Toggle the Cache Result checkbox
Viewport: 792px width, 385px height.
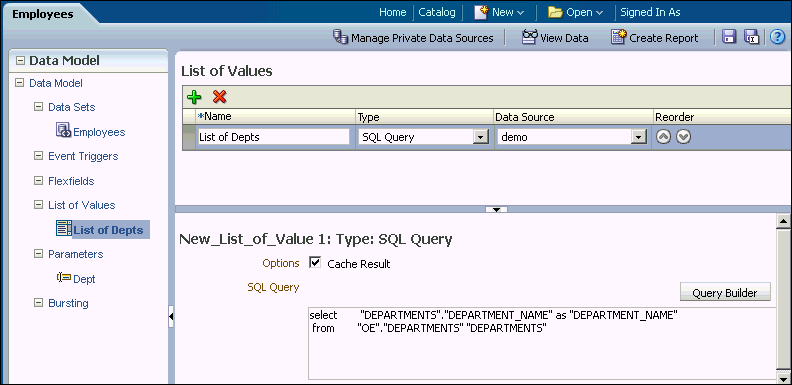point(315,263)
